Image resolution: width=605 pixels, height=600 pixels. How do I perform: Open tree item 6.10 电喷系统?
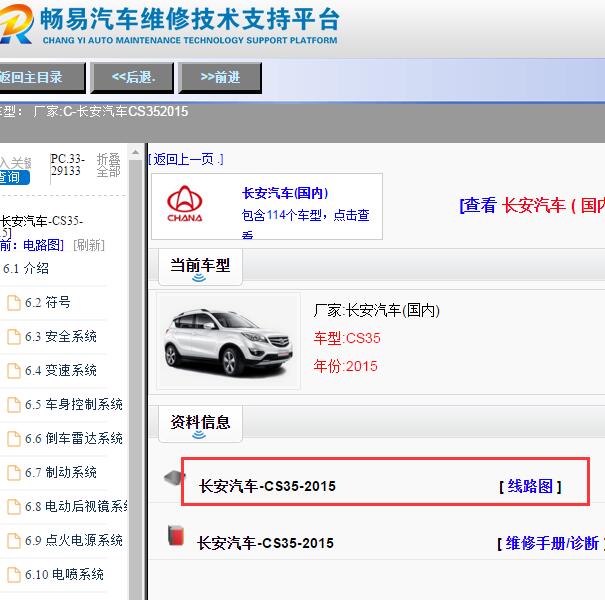coord(64,575)
